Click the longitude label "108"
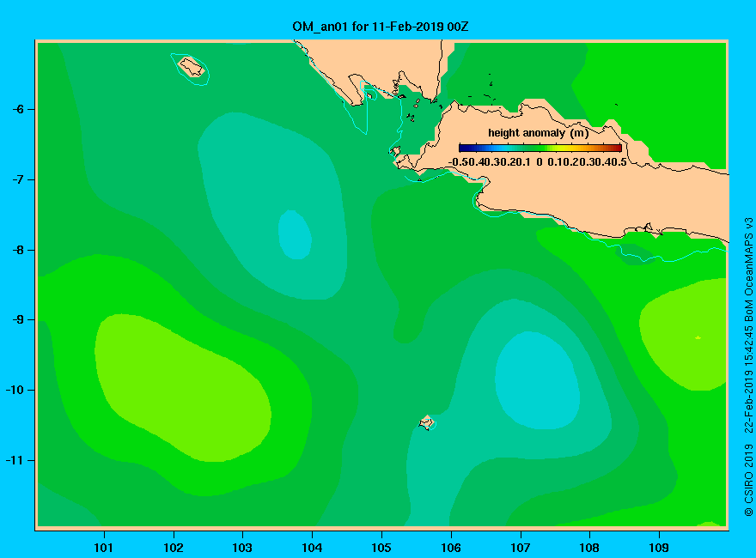The height and width of the screenshot is (558, 756). (589, 548)
